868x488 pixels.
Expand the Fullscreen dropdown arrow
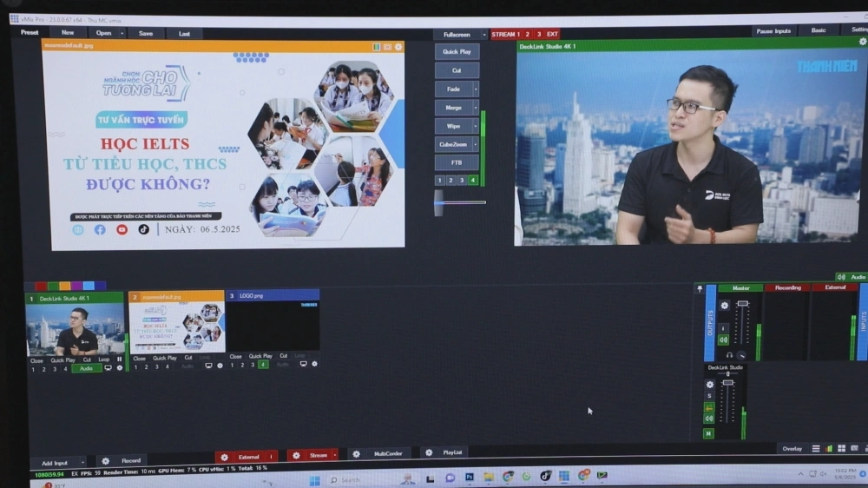(x=483, y=35)
